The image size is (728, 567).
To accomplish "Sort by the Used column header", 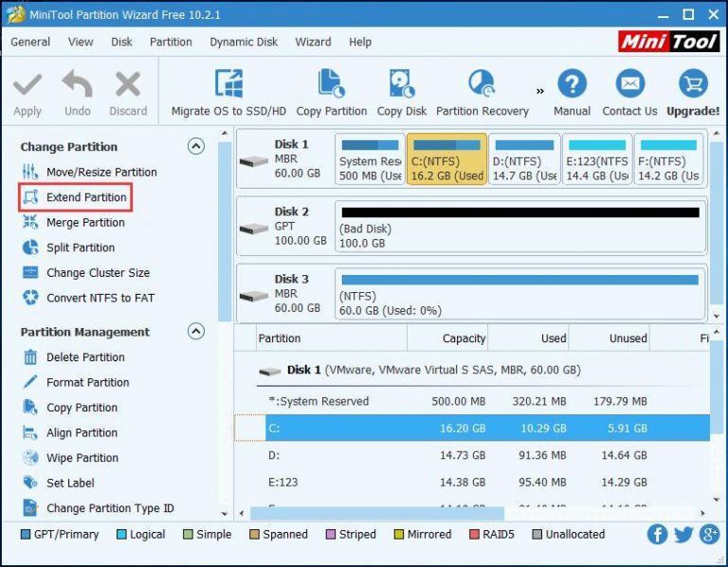I will (528, 338).
